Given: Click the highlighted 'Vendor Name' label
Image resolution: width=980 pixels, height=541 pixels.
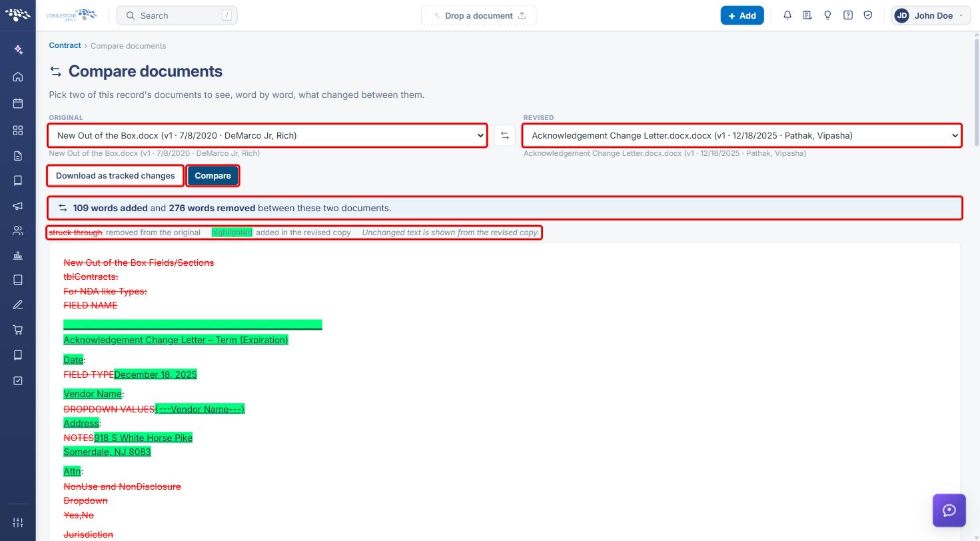Looking at the screenshot, I should click(93, 394).
